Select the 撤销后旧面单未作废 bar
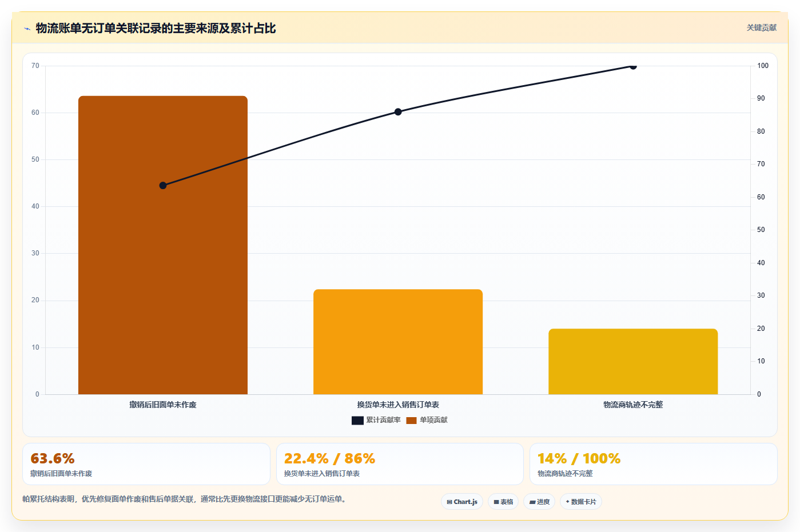 [x=163, y=245]
